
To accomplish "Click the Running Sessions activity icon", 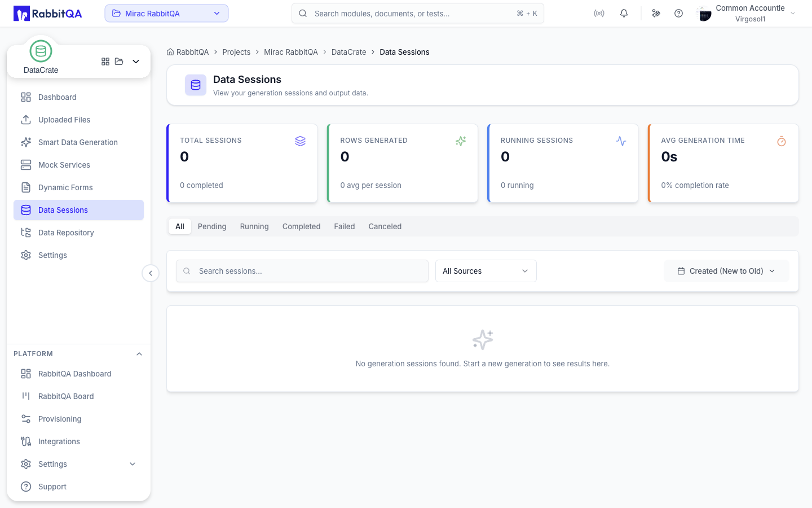I will (621, 141).
